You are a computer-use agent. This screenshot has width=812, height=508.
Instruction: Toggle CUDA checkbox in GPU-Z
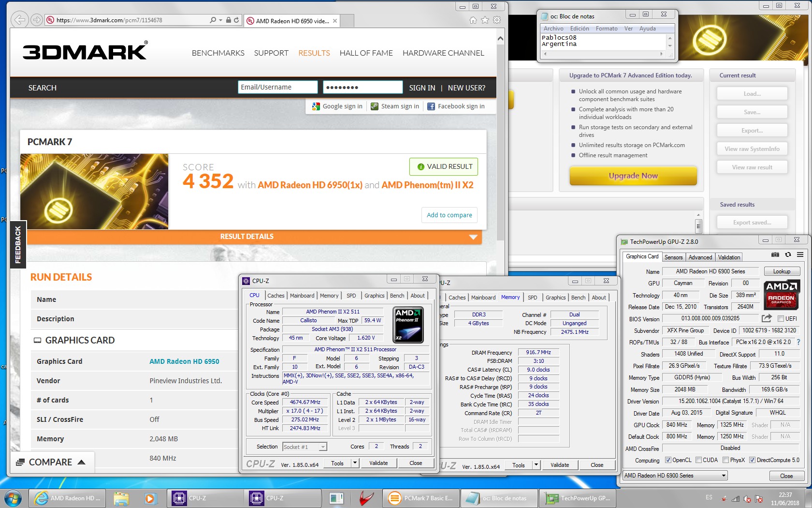[698, 460]
